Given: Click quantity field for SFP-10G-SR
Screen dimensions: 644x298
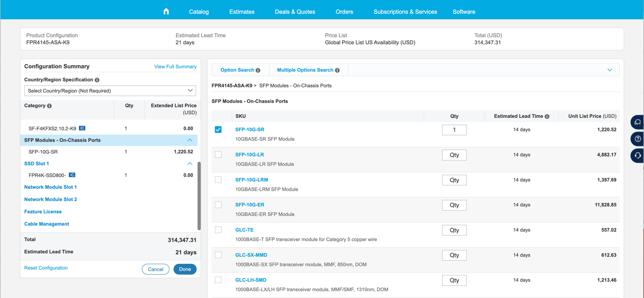Looking at the screenshot, I should [454, 130].
